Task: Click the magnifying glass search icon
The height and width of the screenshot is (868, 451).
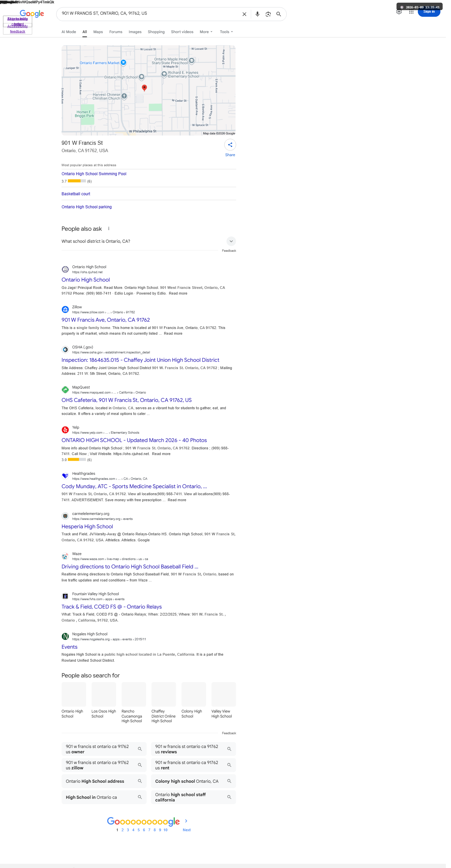Action: (282, 14)
